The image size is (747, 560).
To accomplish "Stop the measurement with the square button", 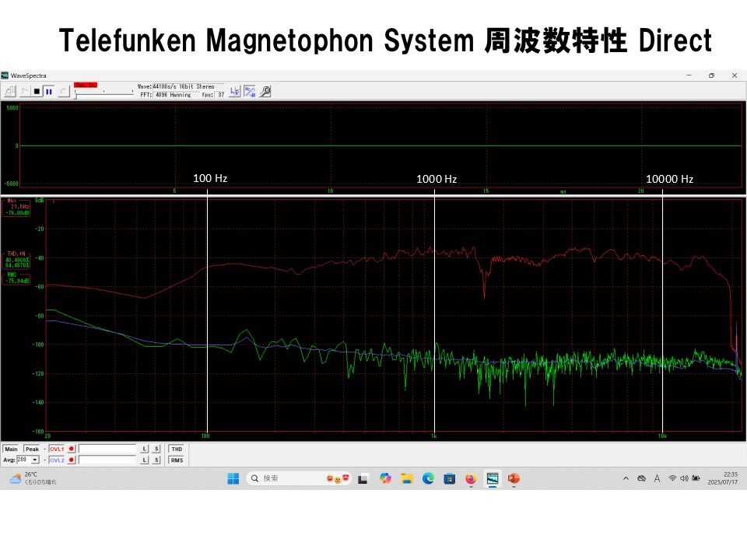I will 37,91.
